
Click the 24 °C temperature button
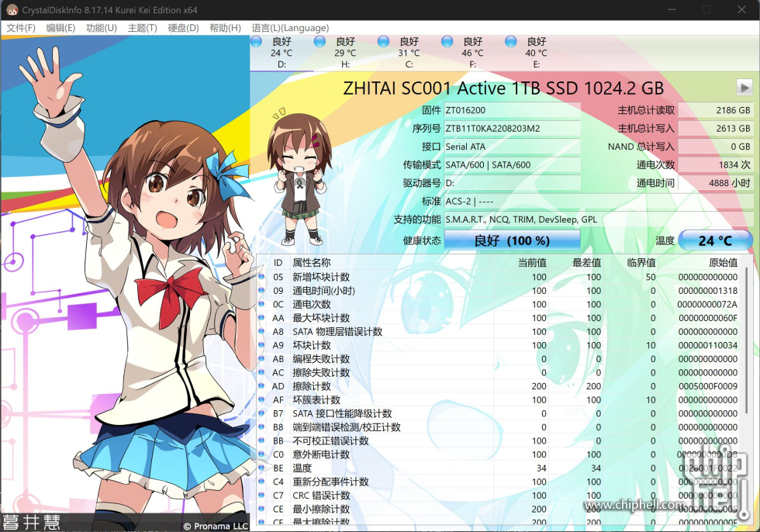(714, 240)
